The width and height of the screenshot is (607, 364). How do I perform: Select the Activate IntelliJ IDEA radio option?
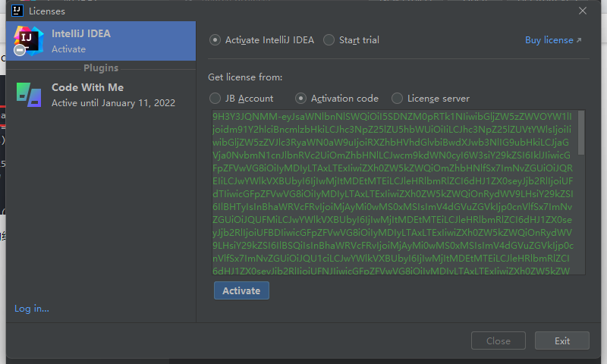[x=215, y=40]
